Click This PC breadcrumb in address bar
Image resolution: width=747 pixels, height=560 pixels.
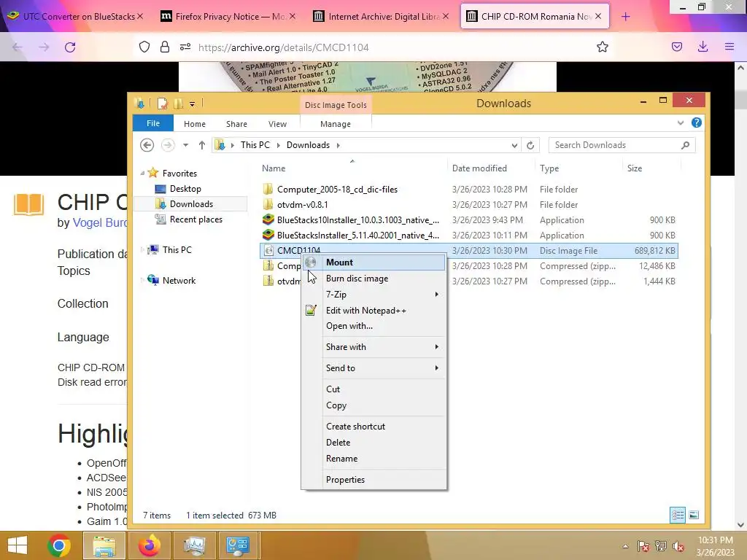(255, 145)
